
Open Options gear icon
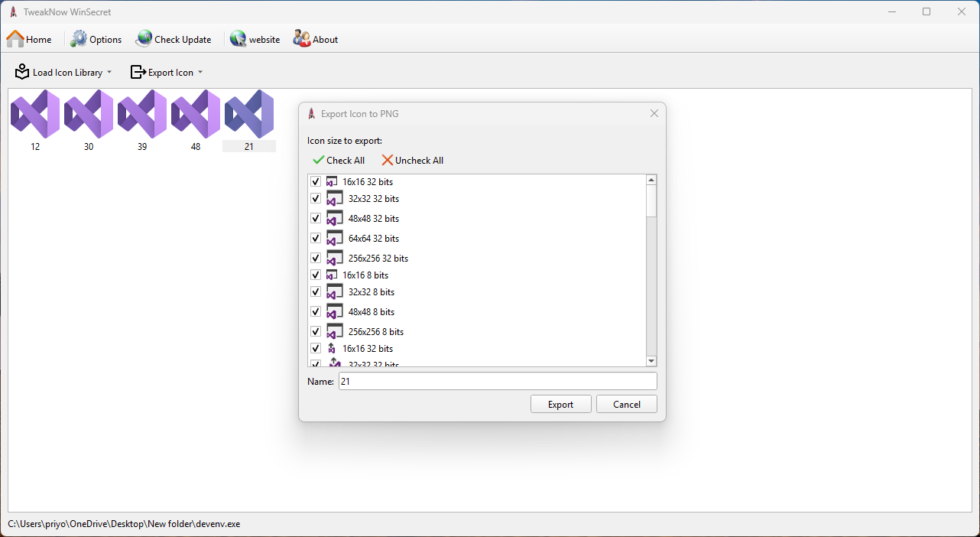tap(80, 39)
